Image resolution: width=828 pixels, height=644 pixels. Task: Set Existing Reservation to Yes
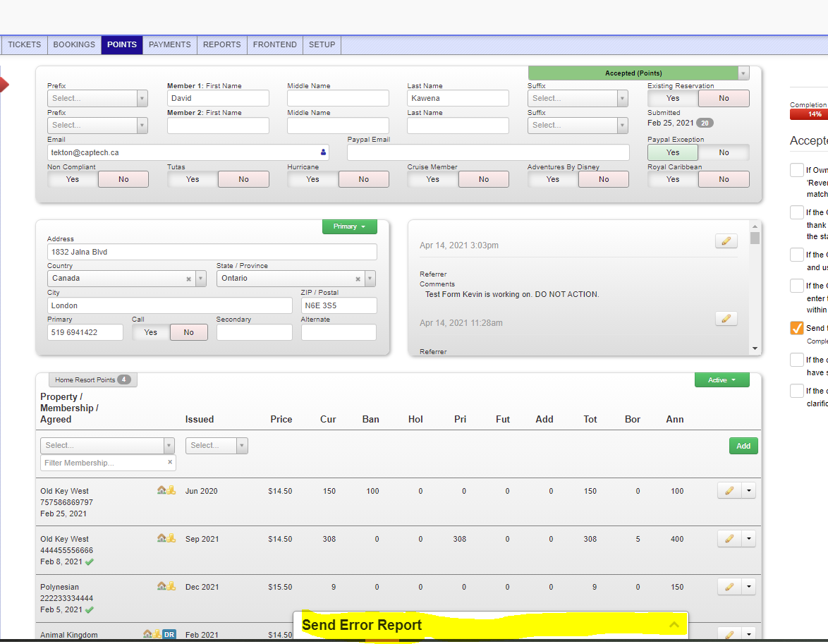673,99
